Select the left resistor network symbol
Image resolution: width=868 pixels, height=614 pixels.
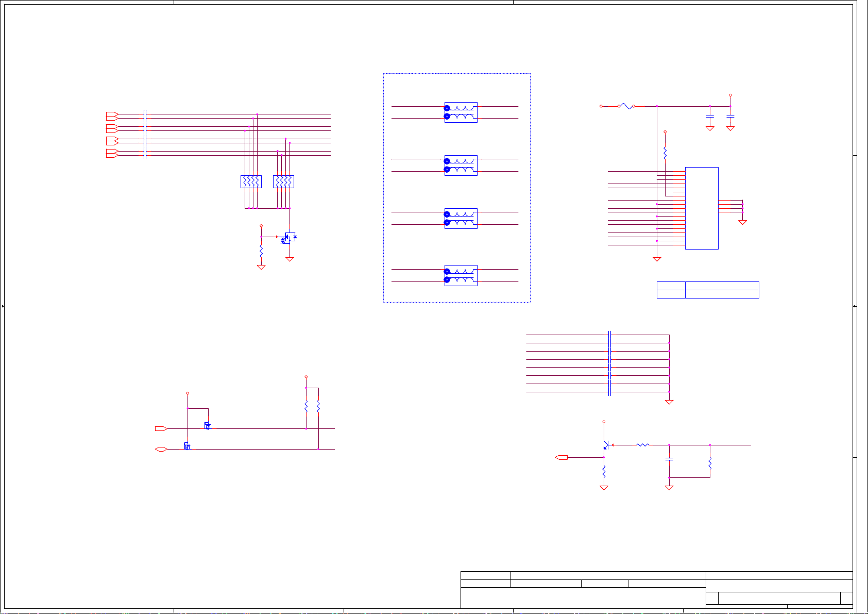[x=251, y=181]
